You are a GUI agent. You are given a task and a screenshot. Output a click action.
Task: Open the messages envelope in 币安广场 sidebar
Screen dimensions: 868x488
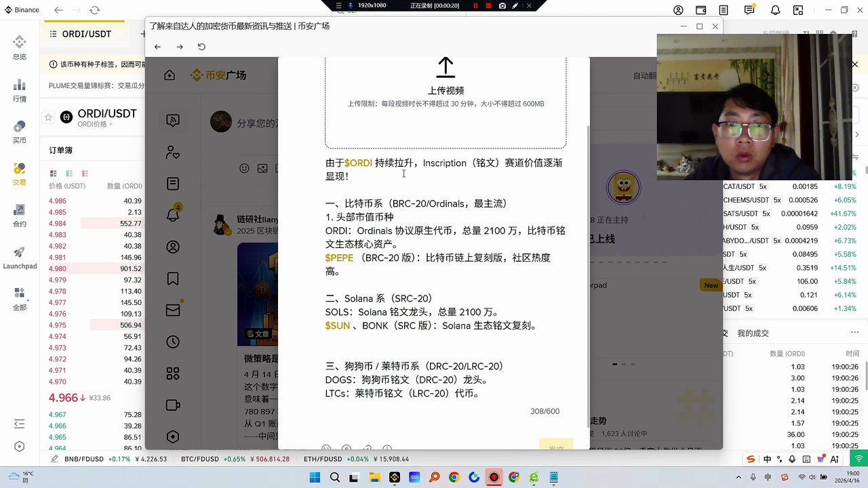click(x=173, y=310)
